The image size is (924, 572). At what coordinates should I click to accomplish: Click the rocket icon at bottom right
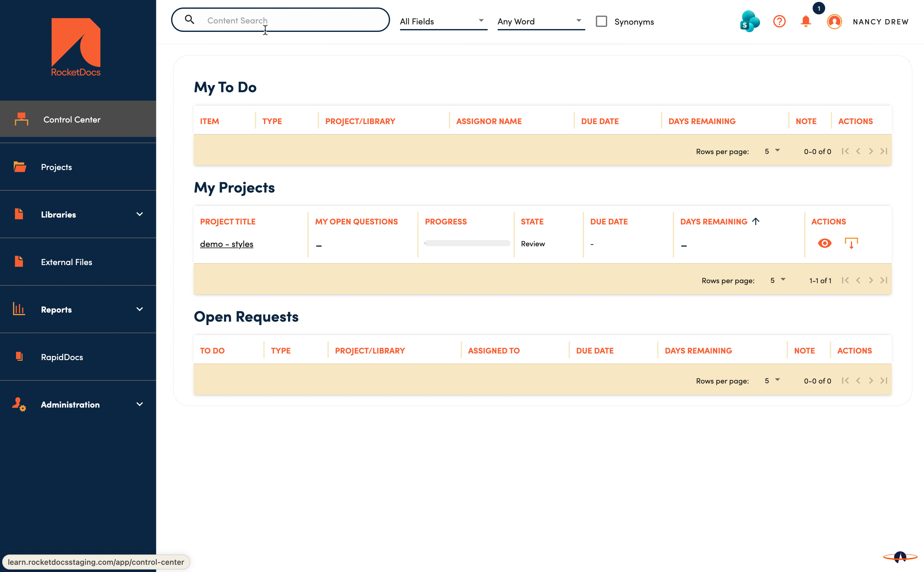point(900,557)
